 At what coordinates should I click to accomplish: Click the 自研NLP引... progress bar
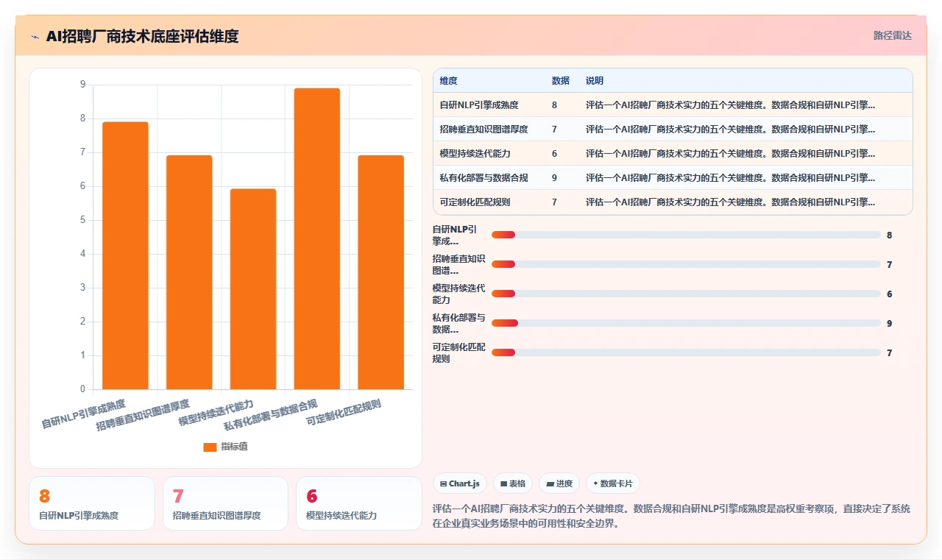pyautogui.click(x=686, y=235)
